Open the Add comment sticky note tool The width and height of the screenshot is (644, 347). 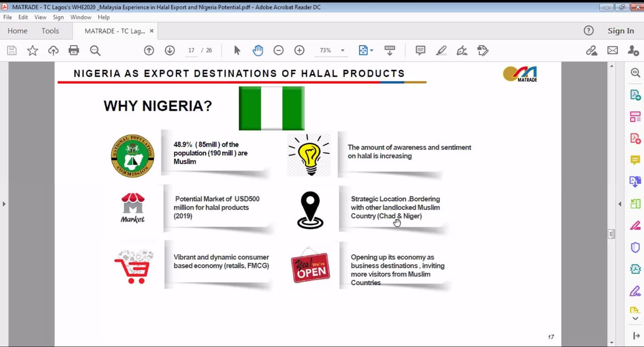coord(420,50)
